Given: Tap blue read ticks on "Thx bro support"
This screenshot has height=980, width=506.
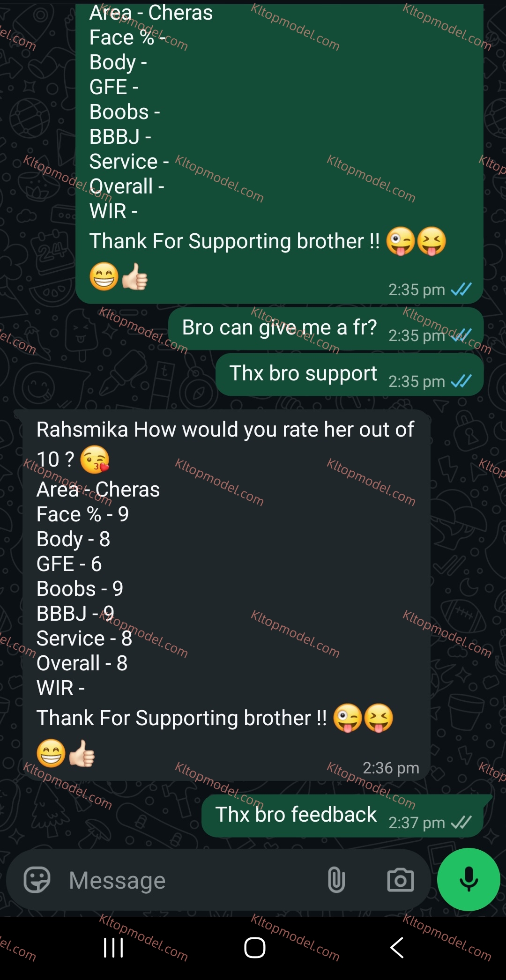Looking at the screenshot, I should tap(461, 381).
